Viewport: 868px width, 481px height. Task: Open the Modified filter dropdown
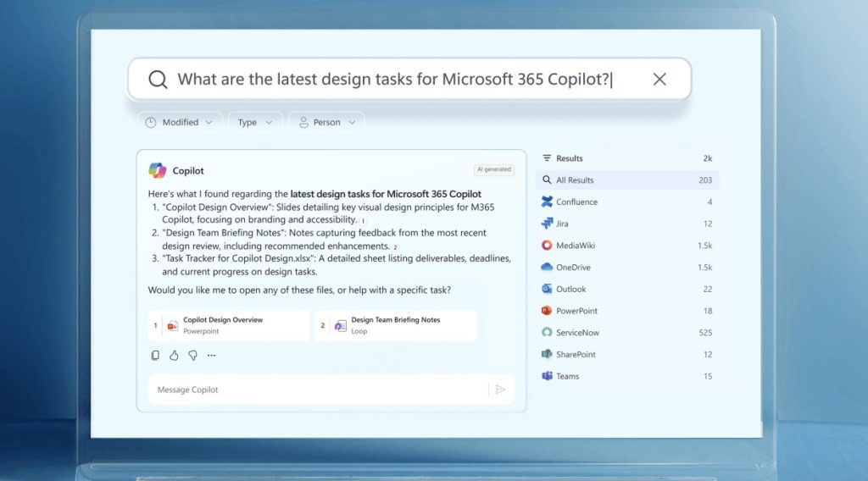[x=180, y=122]
